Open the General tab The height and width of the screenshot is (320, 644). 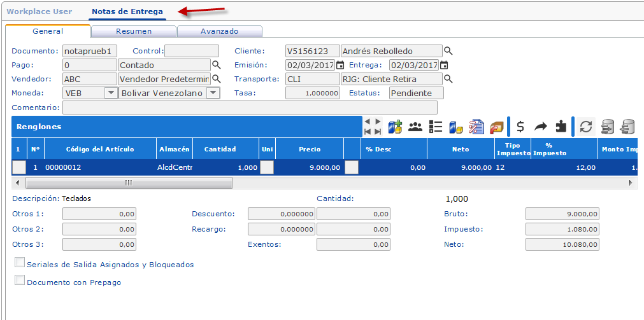tap(48, 31)
